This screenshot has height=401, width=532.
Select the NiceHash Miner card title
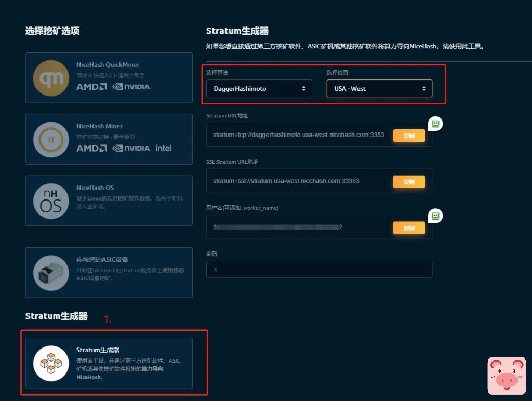tap(99, 126)
